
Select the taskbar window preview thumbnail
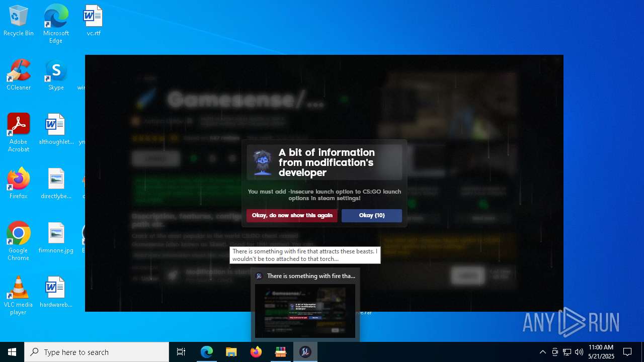point(305,311)
